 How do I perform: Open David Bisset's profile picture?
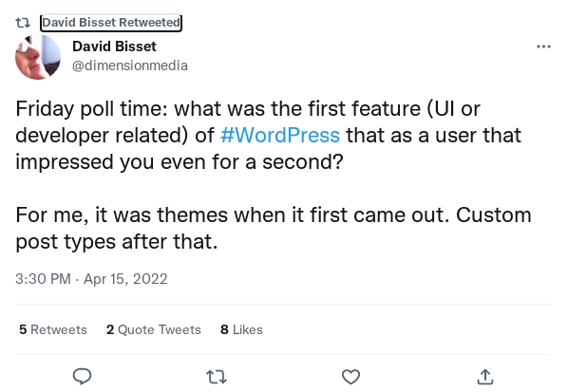(x=38, y=57)
